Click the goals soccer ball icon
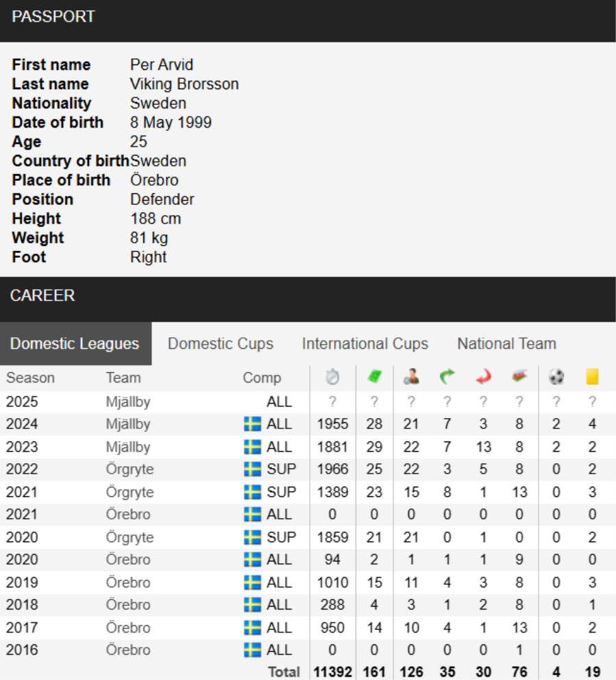 pos(556,376)
